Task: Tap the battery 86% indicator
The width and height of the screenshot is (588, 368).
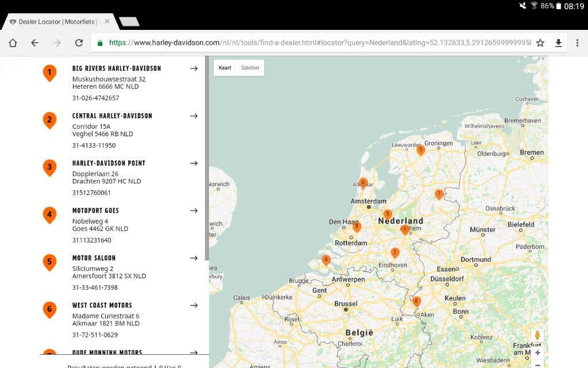Action: pos(551,6)
